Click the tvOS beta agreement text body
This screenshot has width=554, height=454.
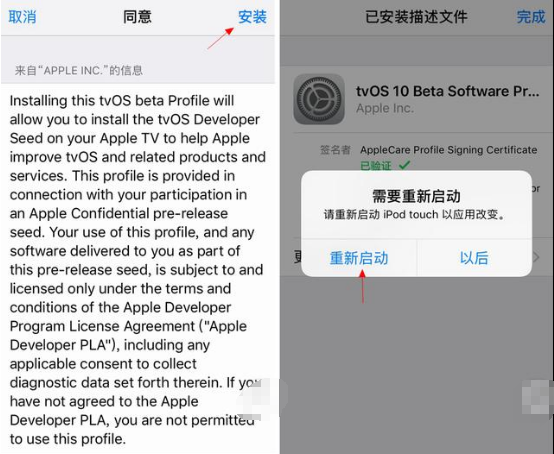coord(137,270)
